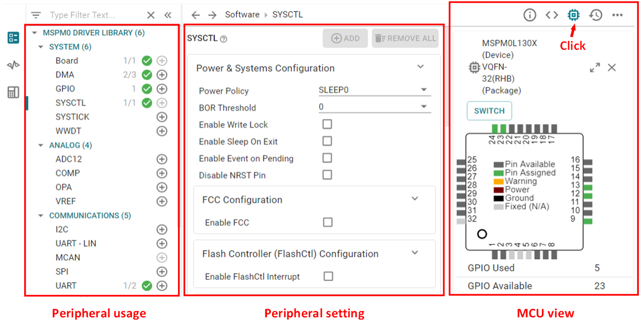Image resolution: width=644 pixels, height=323 pixels.
Task: Click the chip Device View icon
Action: point(573,15)
